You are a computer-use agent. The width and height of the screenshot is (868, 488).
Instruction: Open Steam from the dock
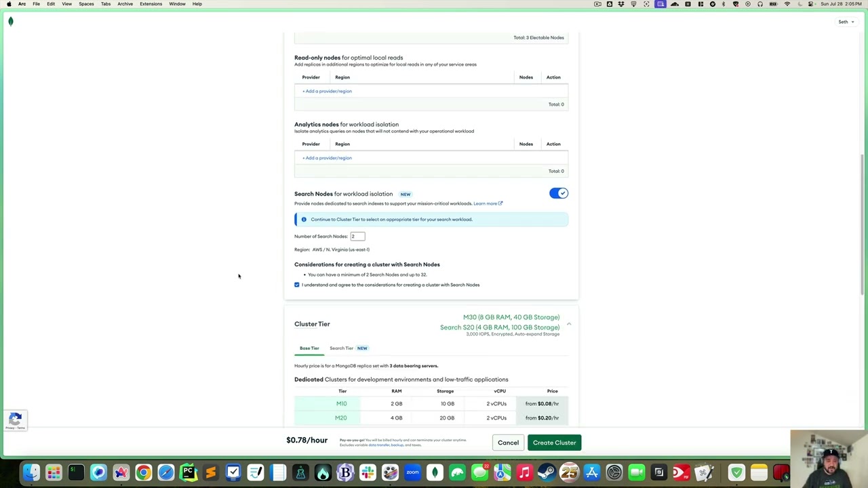coord(547,472)
